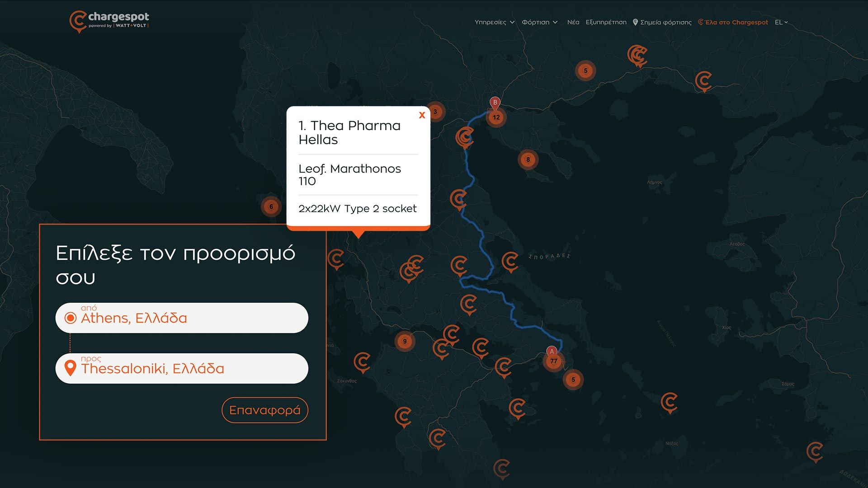Screen dimensions: 868x488
Task: Open the cluster of 77 chargers
Action: pyautogui.click(x=554, y=361)
